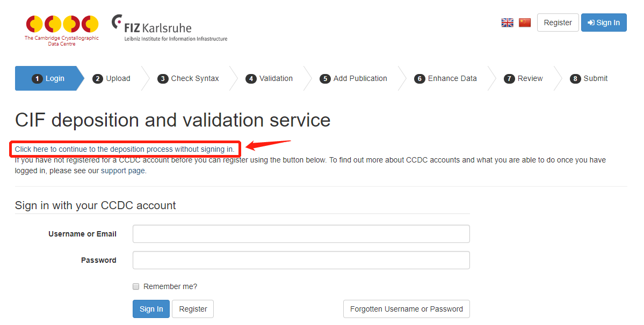Focus the Username or Email field
This screenshot has height=325, width=644.
(x=301, y=234)
